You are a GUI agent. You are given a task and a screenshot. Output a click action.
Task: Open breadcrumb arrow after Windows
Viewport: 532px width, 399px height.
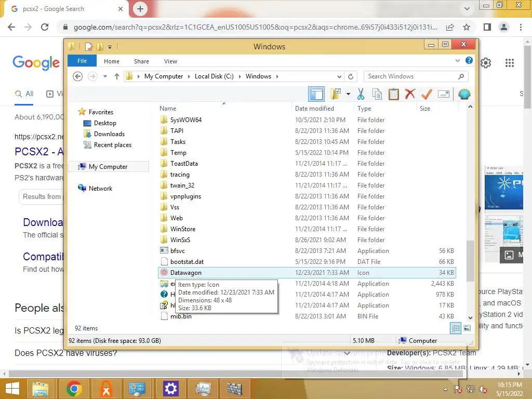277,76
